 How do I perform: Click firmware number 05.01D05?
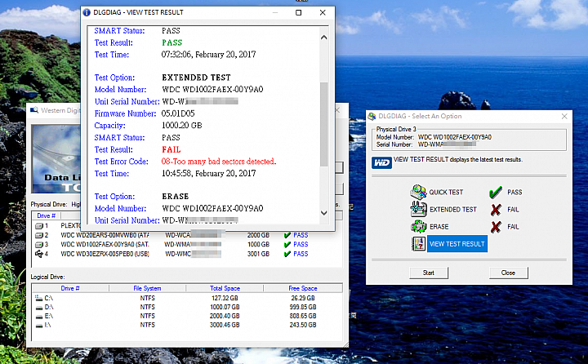coord(178,113)
